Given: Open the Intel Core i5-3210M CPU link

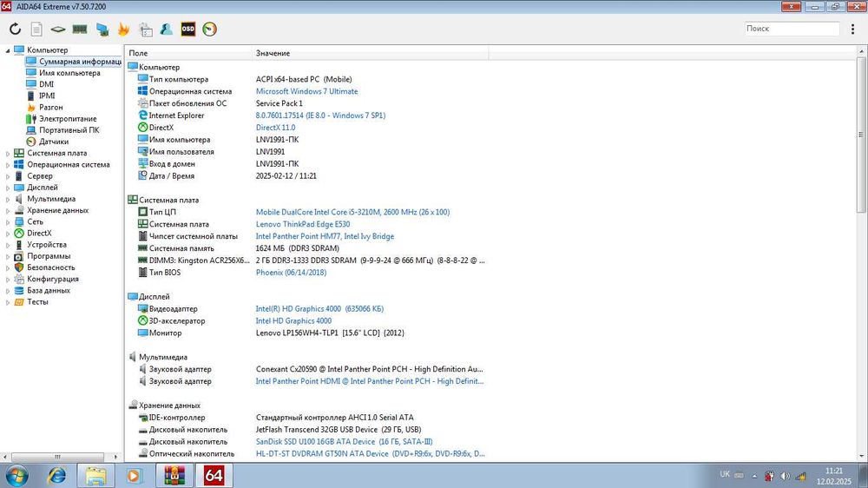Looking at the screenshot, I should point(352,212).
